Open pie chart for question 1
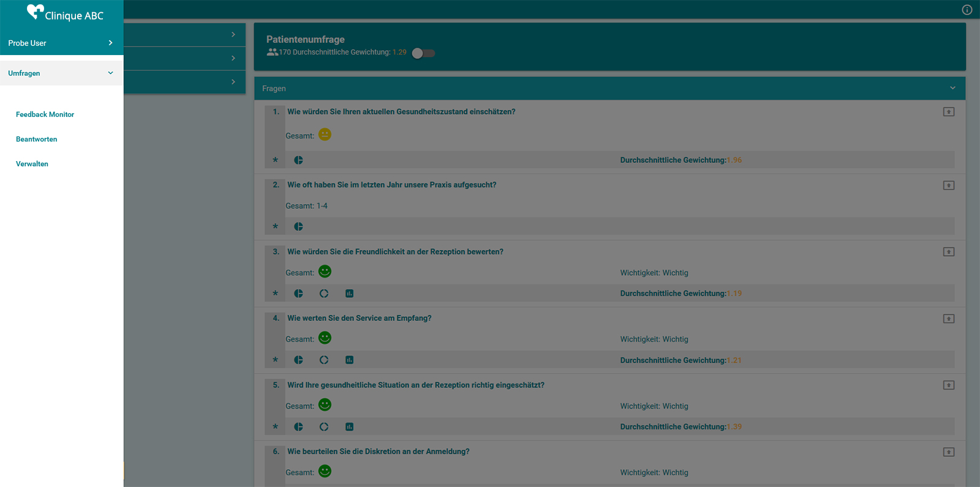Screen dimensions: 980x487 point(298,160)
